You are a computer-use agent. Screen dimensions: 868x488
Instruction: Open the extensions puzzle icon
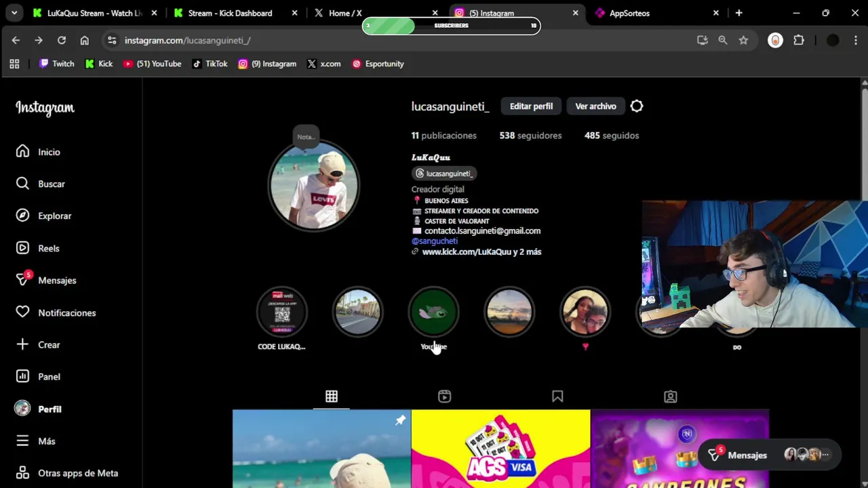tap(799, 40)
